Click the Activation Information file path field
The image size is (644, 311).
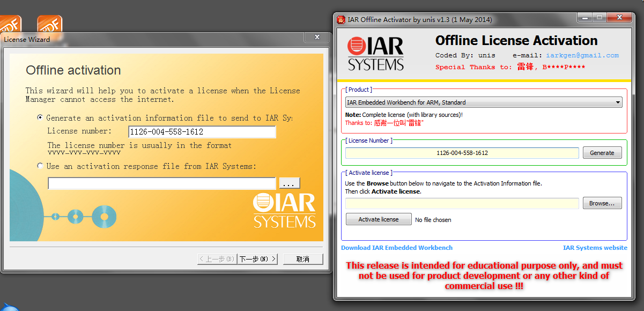coord(462,203)
